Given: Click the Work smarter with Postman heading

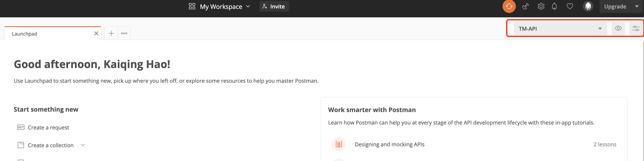Looking at the screenshot, I should (x=372, y=110).
